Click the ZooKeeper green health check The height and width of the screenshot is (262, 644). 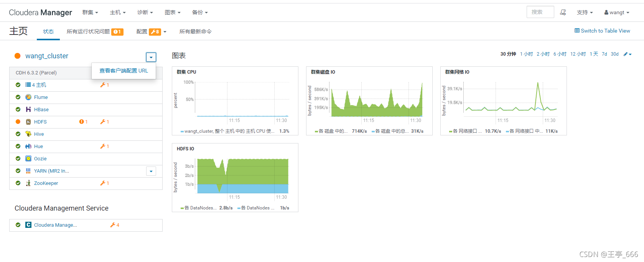click(x=18, y=183)
